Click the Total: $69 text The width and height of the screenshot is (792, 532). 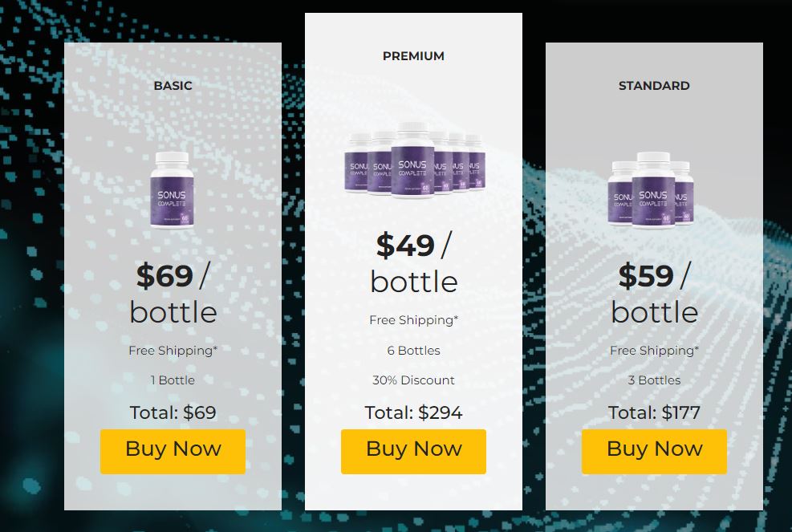(173, 412)
